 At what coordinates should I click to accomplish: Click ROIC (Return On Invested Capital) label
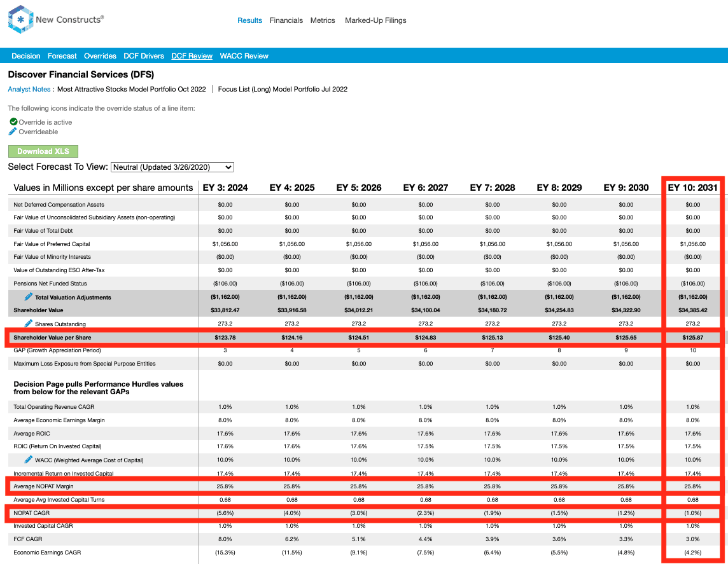coord(57,446)
